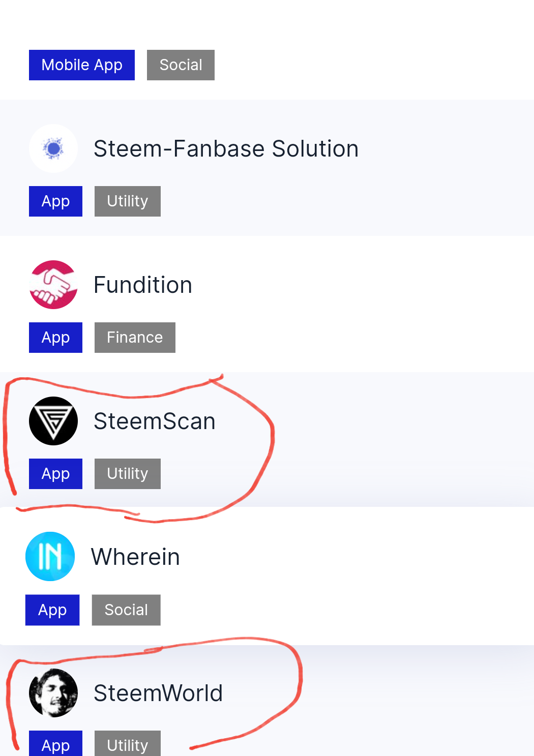The image size is (534, 756).
Task: Open the Wherein IN logo icon
Action: (50, 557)
